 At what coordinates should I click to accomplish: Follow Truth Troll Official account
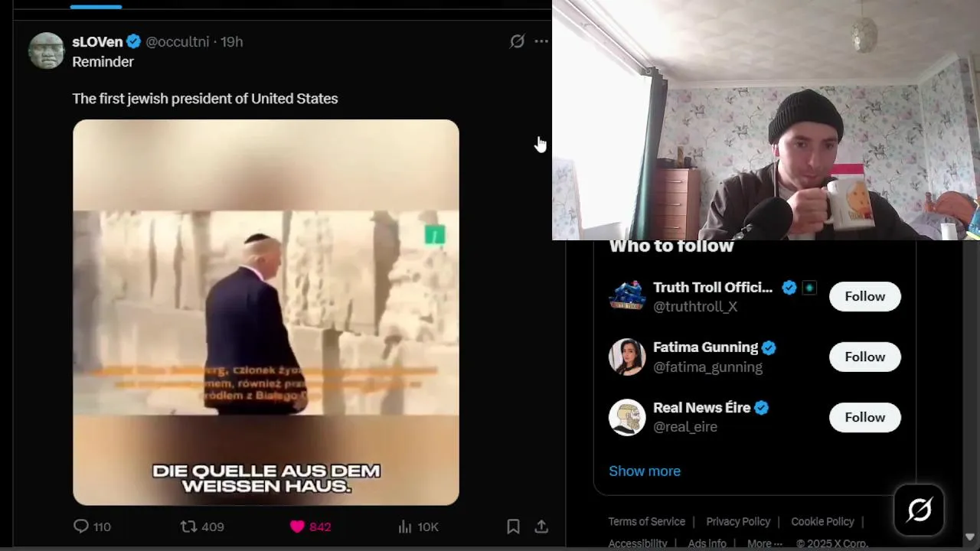(865, 296)
